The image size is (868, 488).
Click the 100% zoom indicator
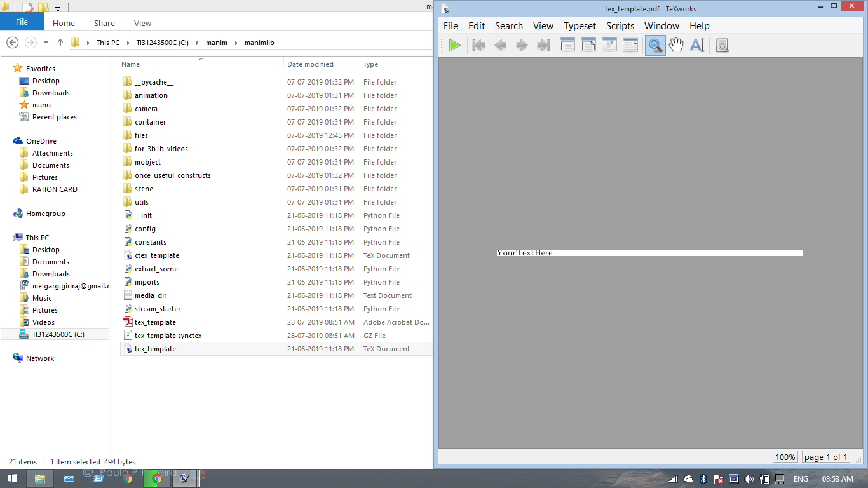click(785, 457)
